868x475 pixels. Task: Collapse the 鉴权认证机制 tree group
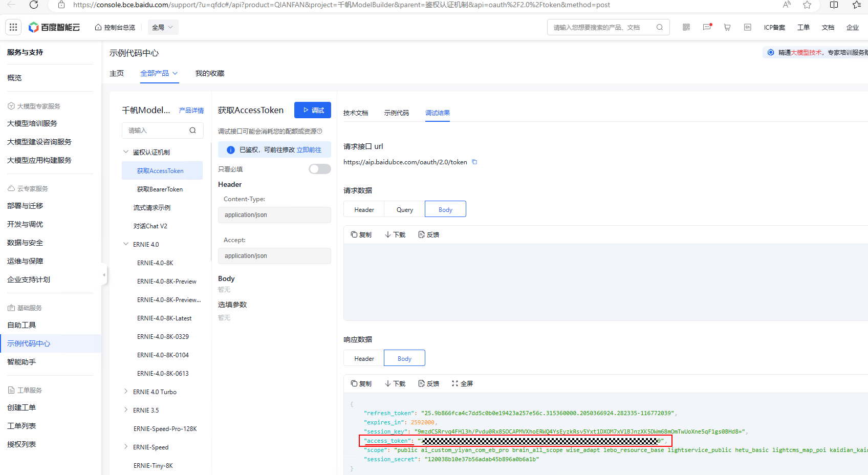(x=126, y=152)
